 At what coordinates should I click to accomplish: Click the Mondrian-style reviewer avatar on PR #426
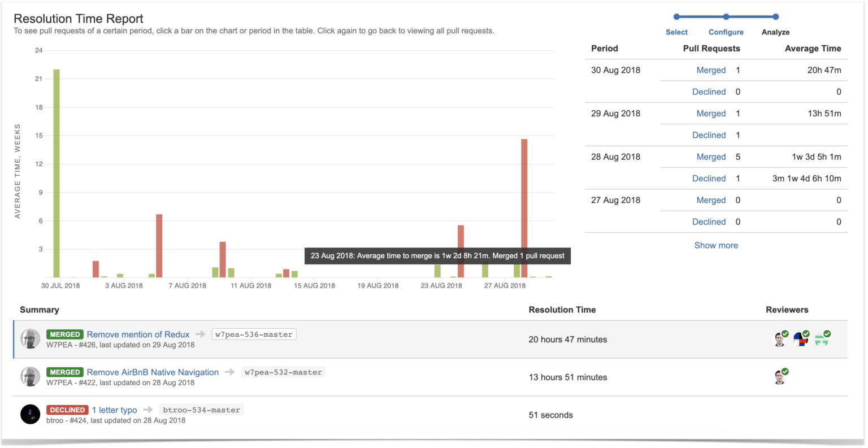pos(801,338)
